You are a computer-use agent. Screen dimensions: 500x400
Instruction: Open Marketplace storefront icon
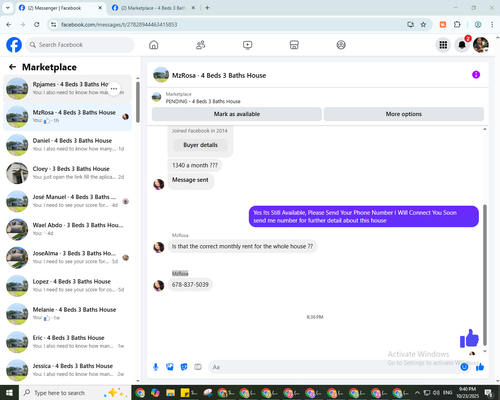[x=294, y=45]
